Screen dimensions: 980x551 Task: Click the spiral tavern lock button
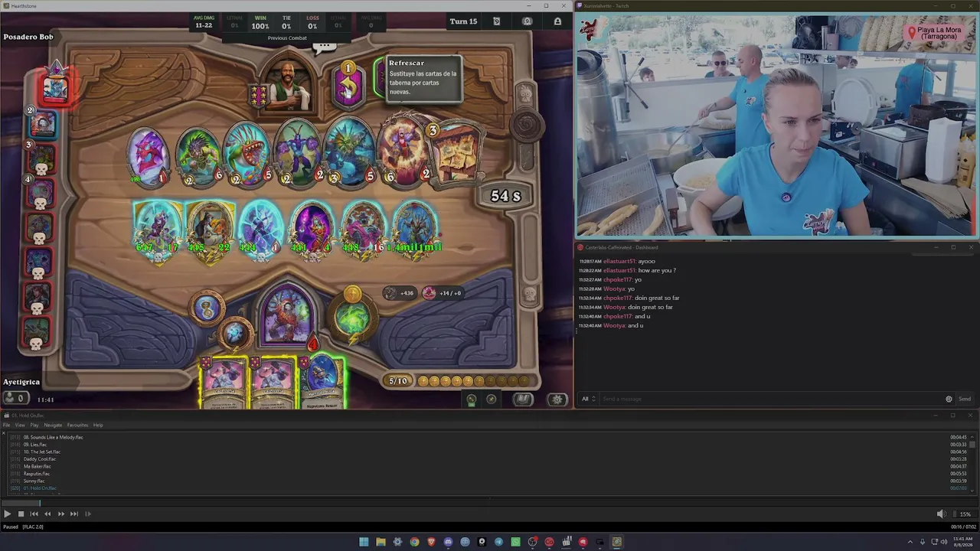pyautogui.click(x=526, y=126)
